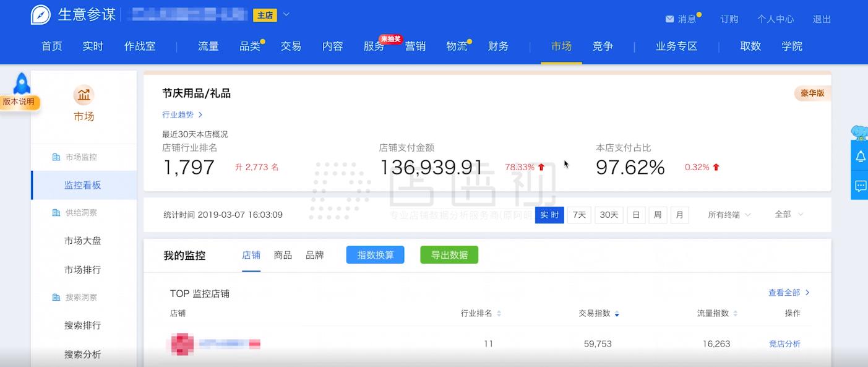This screenshot has height=367, width=868.
Task: Click the 市场监控 sidebar section icon
Action: pyautogui.click(x=57, y=157)
